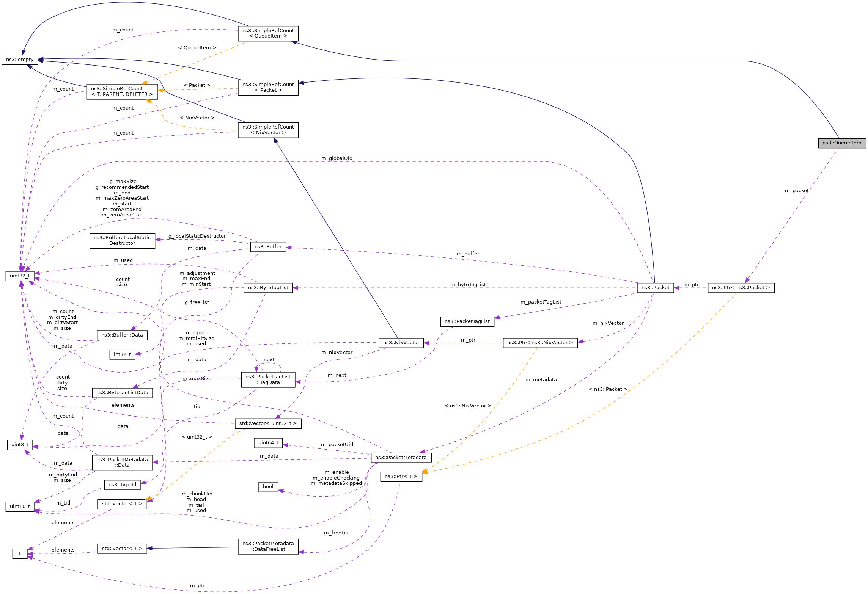Screen dimensions: 868x594
Task: Click the m_freeList edge label
Action: coord(337,533)
